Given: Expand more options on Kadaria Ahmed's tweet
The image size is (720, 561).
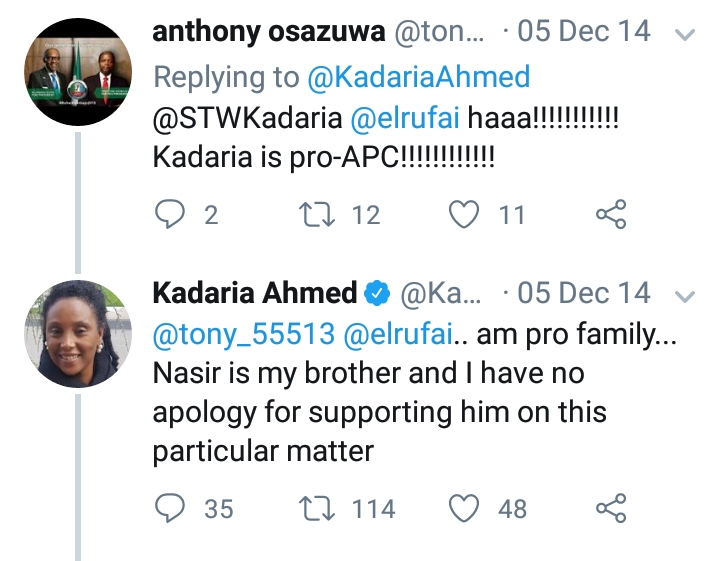Looking at the screenshot, I should click(x=685, y=295).
